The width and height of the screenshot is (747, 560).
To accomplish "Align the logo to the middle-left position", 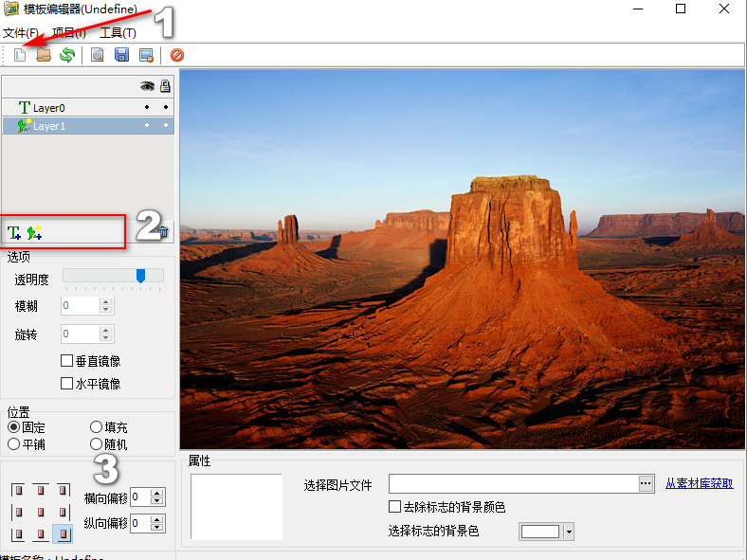I will click(18, 513).
